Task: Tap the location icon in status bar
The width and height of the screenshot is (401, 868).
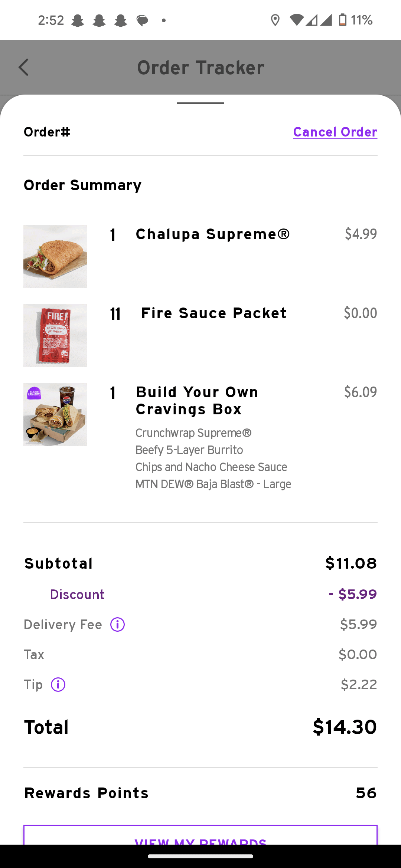Action: pos(275,20)
